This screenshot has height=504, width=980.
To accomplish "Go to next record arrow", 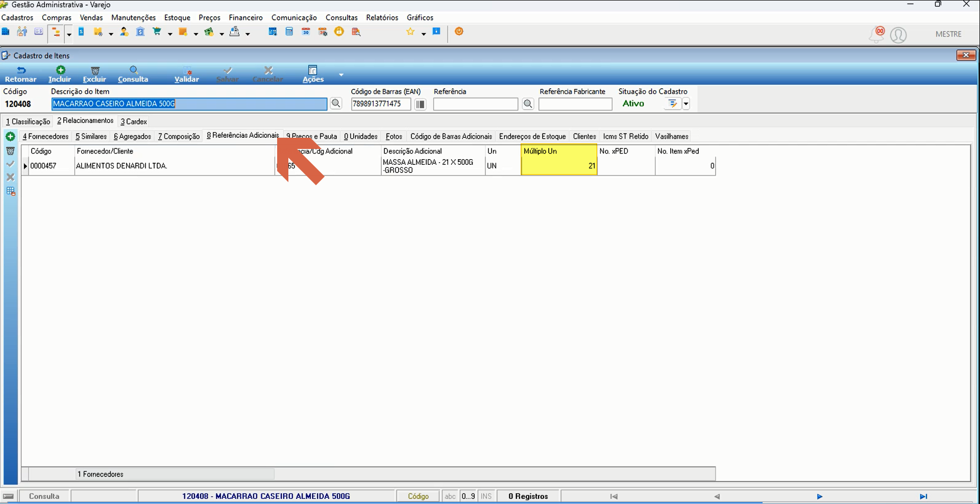I will (819, 496).
